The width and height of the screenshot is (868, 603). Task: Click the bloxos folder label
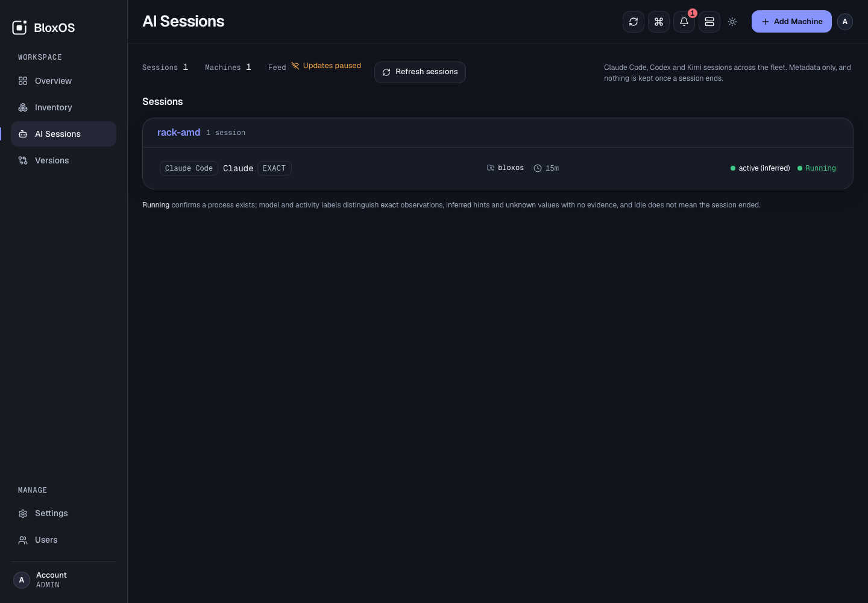click(x=505, y=168)
